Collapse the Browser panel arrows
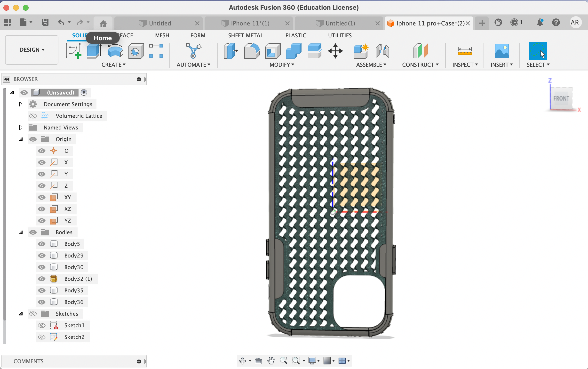 tap(7, 79)
